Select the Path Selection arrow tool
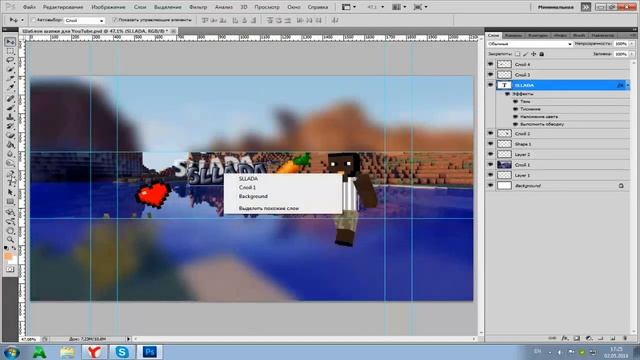The image size is (640, 360). (x=11, y=192)
